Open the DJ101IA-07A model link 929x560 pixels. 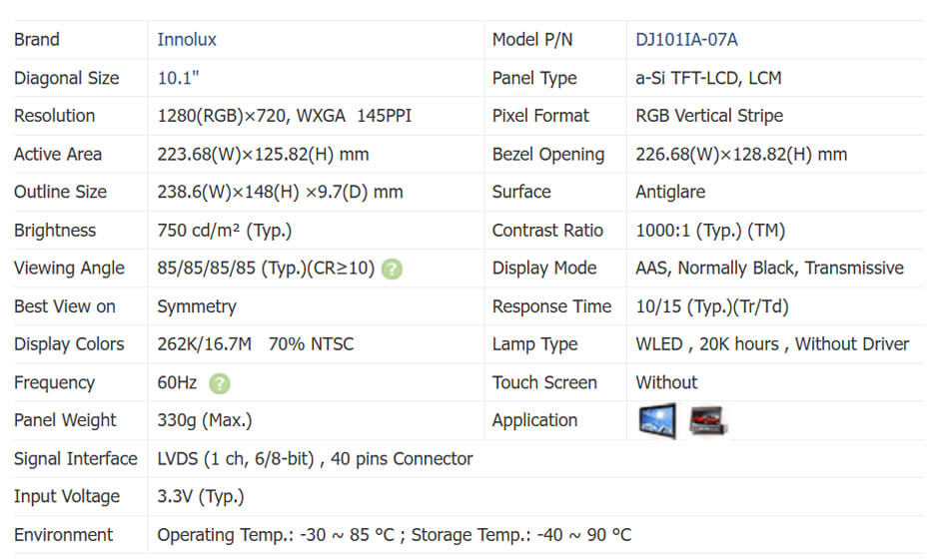686,40
